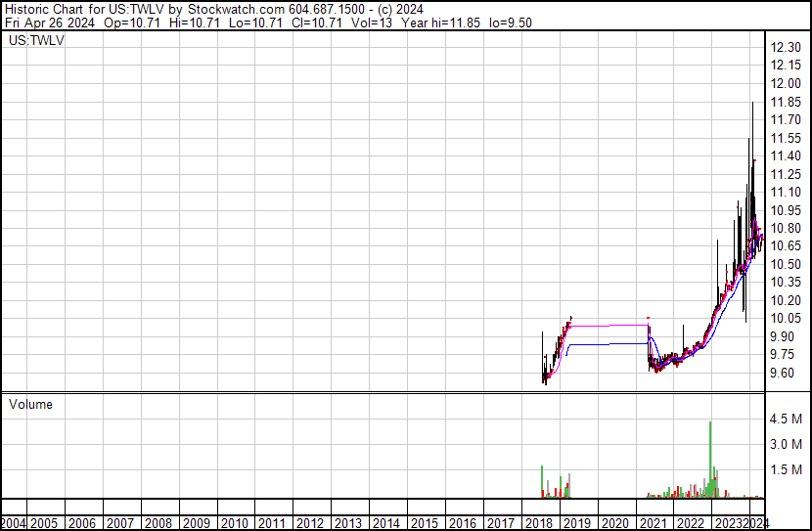Select the 2021 year label on time axis
The height and width of the screenshot is (531, 812).
tap(653, 524)
